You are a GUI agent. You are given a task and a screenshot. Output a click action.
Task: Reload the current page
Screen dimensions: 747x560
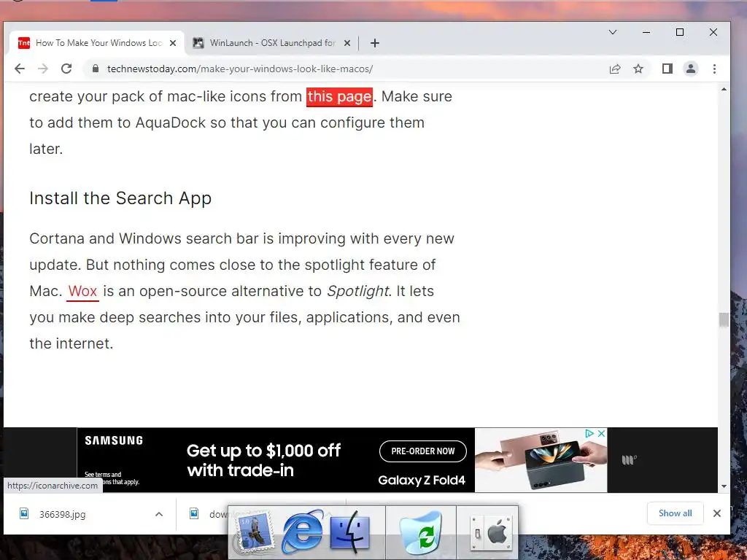coord(66,69)
